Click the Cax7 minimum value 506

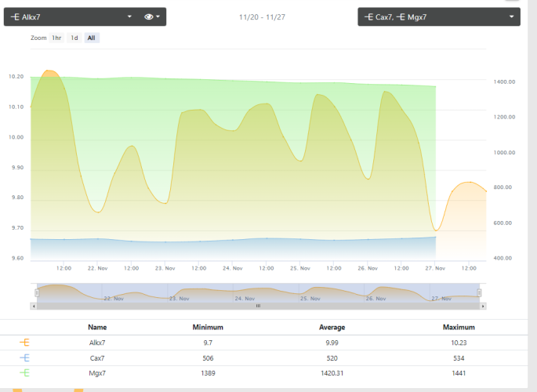tap(208, 358)
